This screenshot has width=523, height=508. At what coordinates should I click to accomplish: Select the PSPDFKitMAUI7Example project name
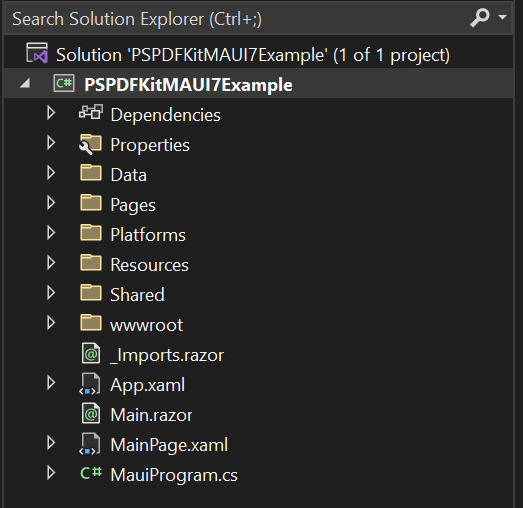188,85
